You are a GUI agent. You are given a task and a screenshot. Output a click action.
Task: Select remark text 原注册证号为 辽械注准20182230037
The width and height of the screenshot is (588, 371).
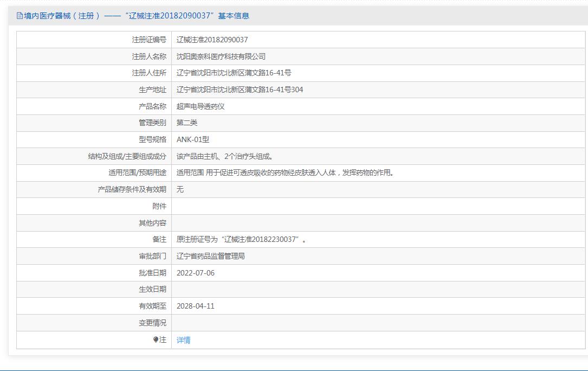[x=241, y=240]
